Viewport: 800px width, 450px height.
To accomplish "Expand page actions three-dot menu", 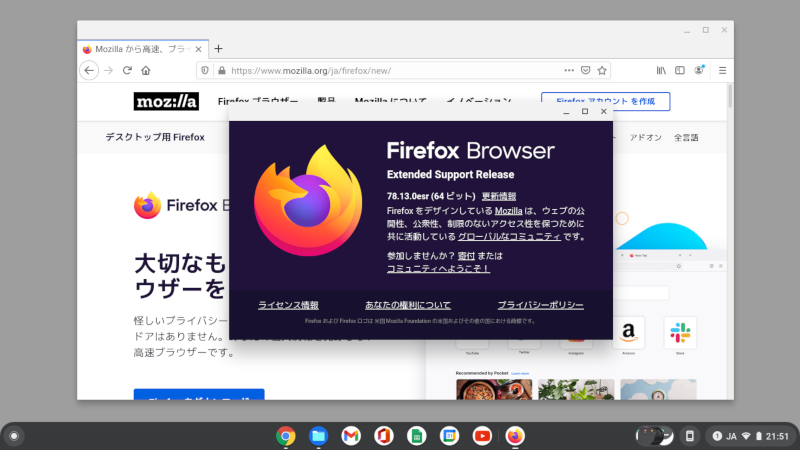I will [568, 70].
